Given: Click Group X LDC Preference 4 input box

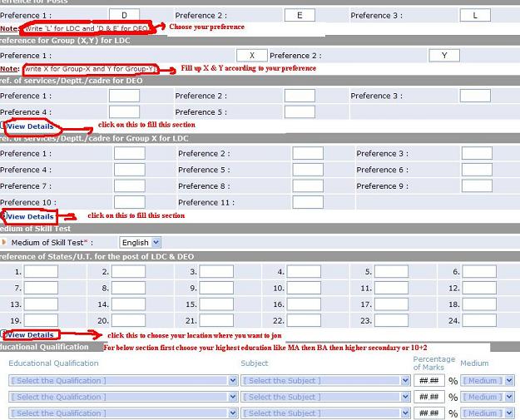Looking at the screenshot, I should pyautogui.click(x=130, y=170).
